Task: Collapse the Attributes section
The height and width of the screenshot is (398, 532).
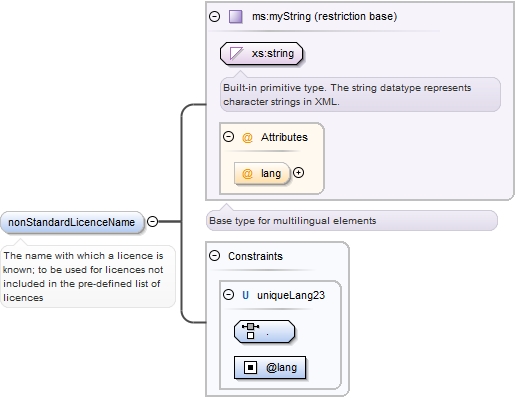Action: 228,136
